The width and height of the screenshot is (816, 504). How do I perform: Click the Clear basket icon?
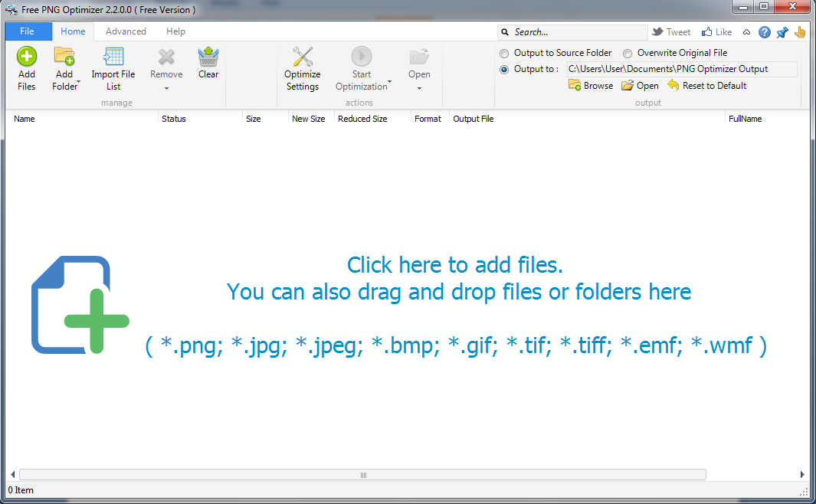pyautogui.click(x=208, y=57)
